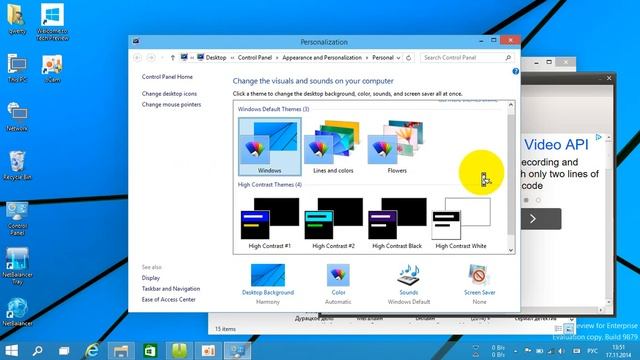Open Taskbar and Navigation link
The image size is (640, 360).
tap(171, 289)
